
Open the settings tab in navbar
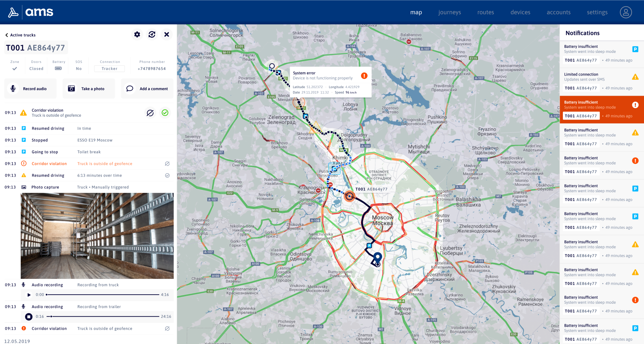point(597,12)
